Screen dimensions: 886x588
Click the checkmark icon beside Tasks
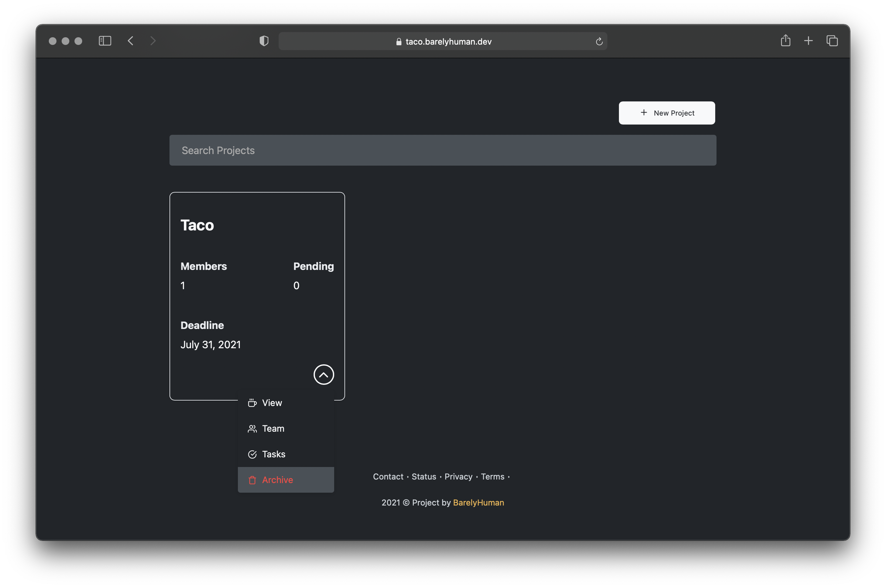click(252, 454)
